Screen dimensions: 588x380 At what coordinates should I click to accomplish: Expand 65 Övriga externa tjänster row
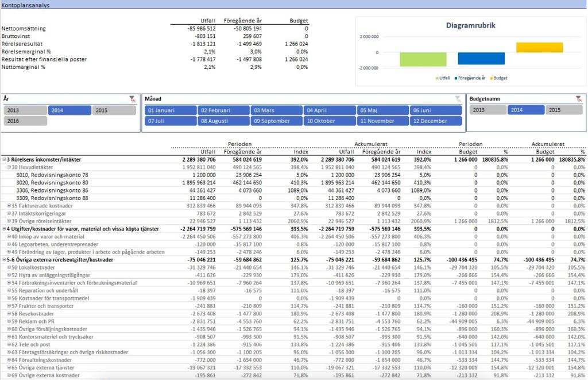point(9,367)
